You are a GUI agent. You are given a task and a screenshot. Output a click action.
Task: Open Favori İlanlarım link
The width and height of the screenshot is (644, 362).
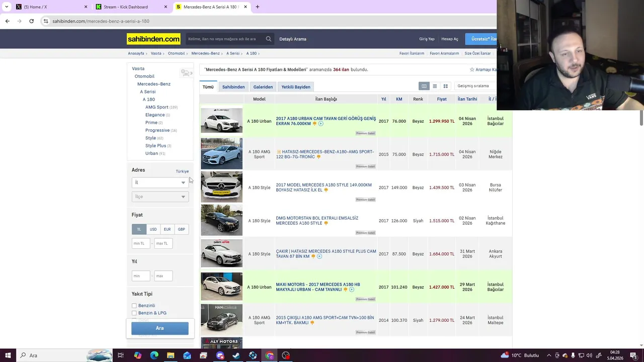pyautogui.click(x=412, y=53)
